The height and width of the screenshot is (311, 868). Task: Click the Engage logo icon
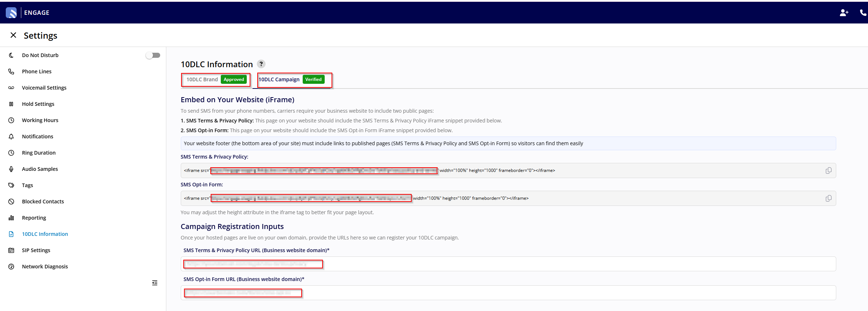coord(11,13)
